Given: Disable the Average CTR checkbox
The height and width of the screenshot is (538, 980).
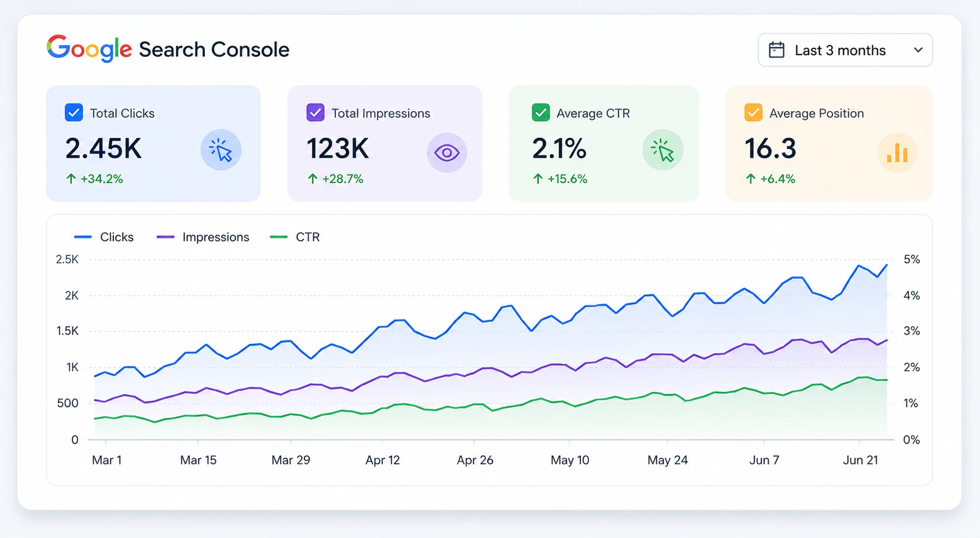Looking at the screenshot, I should click(x=541, y=112).
